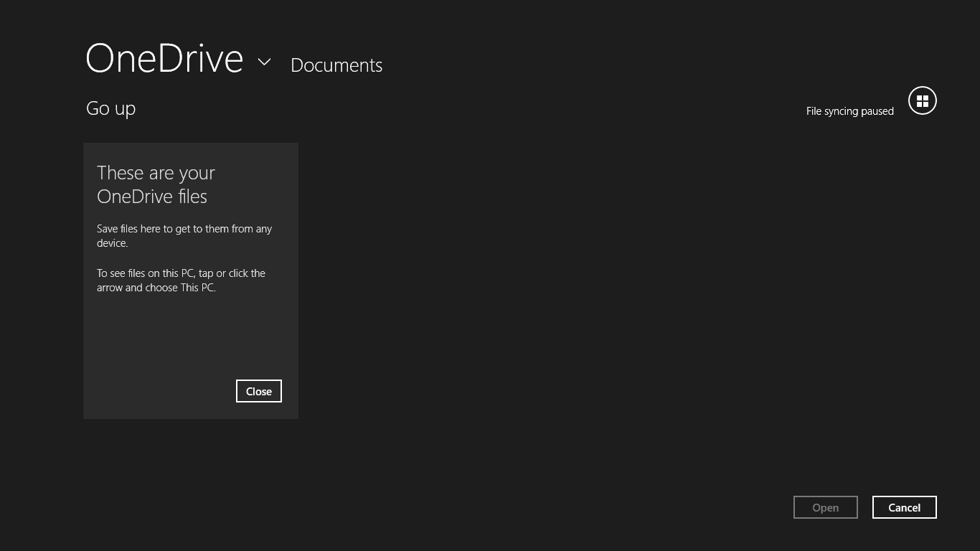This screenshot has height=551, width=980.
Task: Cancel the file picker
Action: [905, 507]
